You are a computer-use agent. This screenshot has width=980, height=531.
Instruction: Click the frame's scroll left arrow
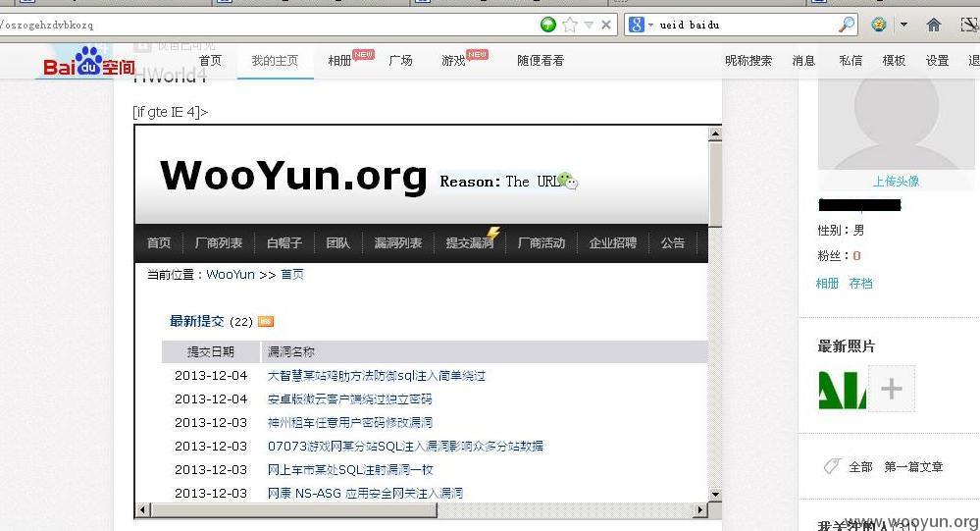142,509
